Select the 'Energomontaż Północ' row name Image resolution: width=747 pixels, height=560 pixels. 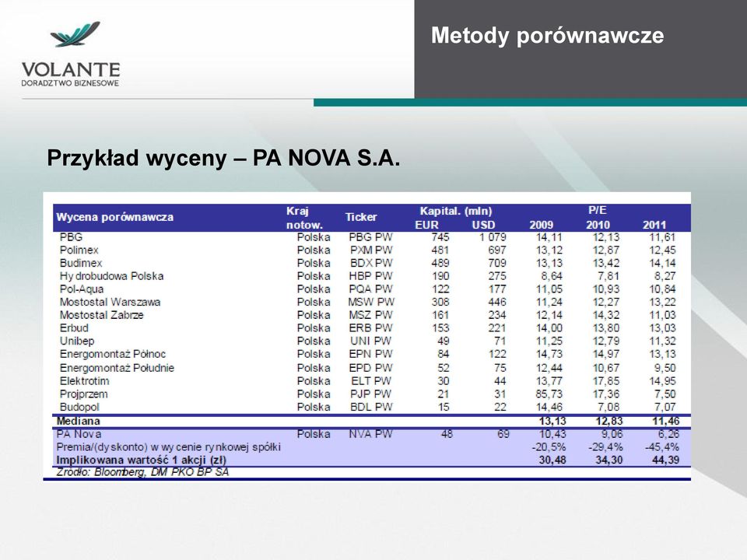point(113,355)
